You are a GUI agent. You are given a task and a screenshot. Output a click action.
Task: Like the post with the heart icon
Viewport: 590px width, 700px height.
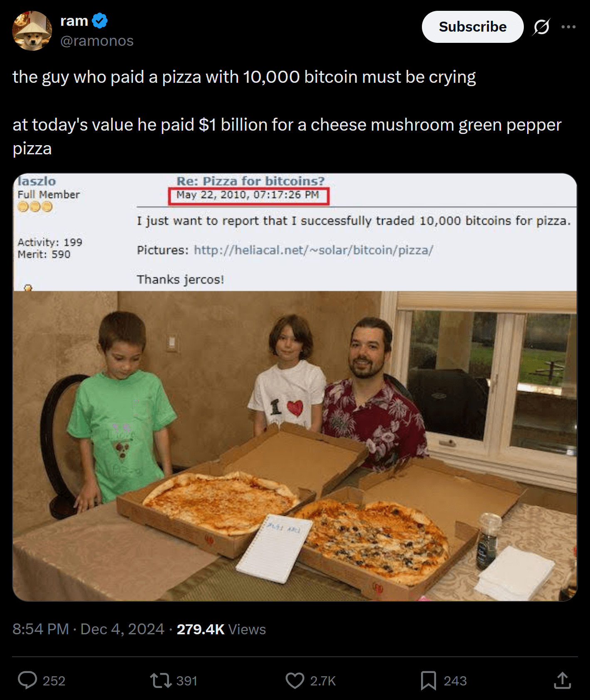pyautogui.click(x=295, y=680)
